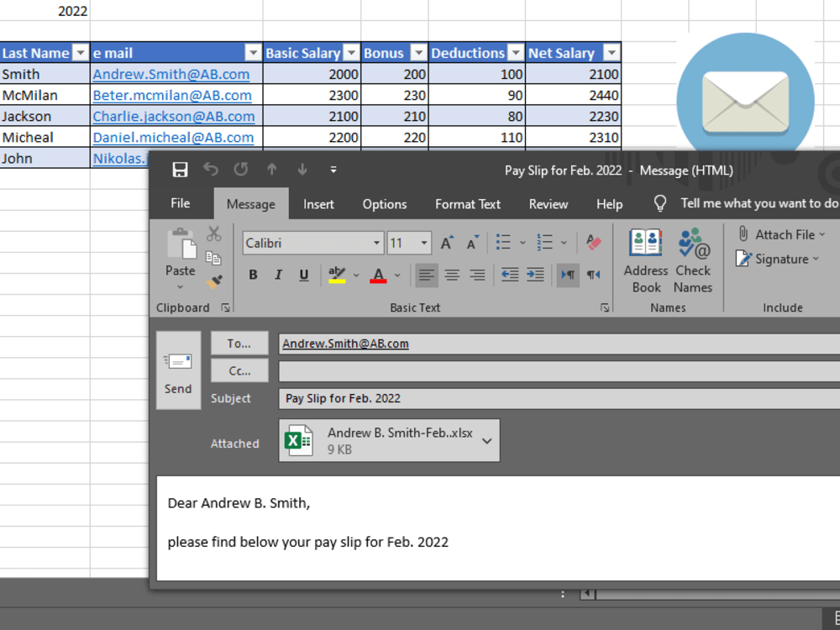Click the Send button

pyautogui.click(x=178, y=370)
